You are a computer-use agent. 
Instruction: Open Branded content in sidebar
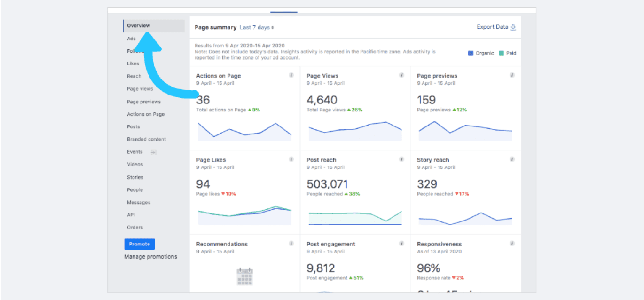[x=146, y=139]
